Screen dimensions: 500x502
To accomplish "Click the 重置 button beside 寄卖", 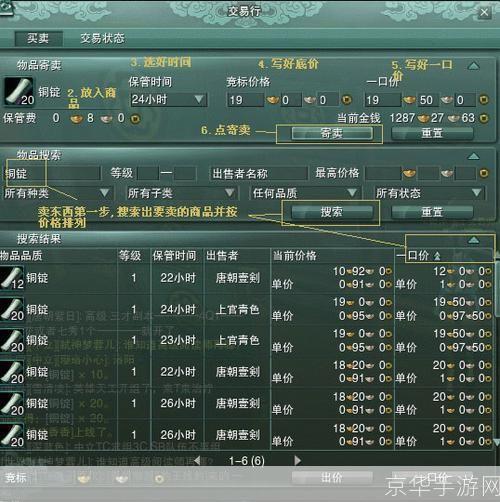I will tap(432, 133).
